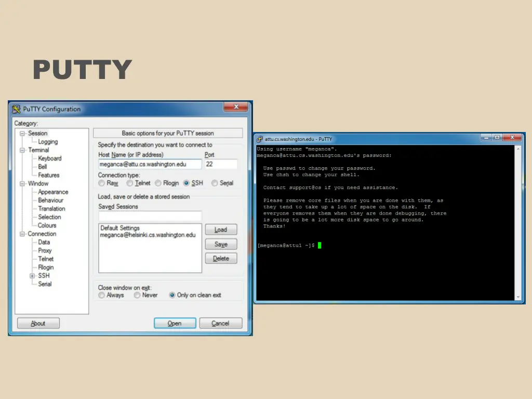The width and height of the screenshot is (532, 399).
Task: Collapse the Connection category
Action: [x=21, y=234]
